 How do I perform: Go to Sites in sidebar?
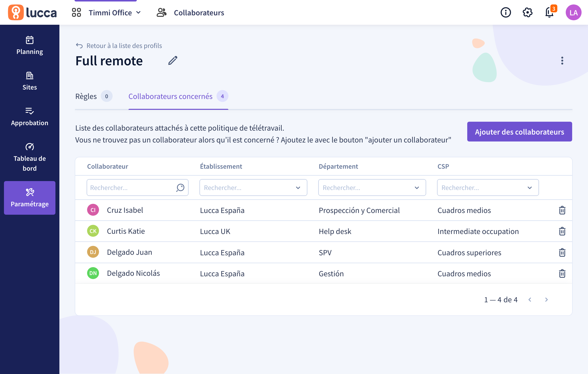click(x=30, y=81)
